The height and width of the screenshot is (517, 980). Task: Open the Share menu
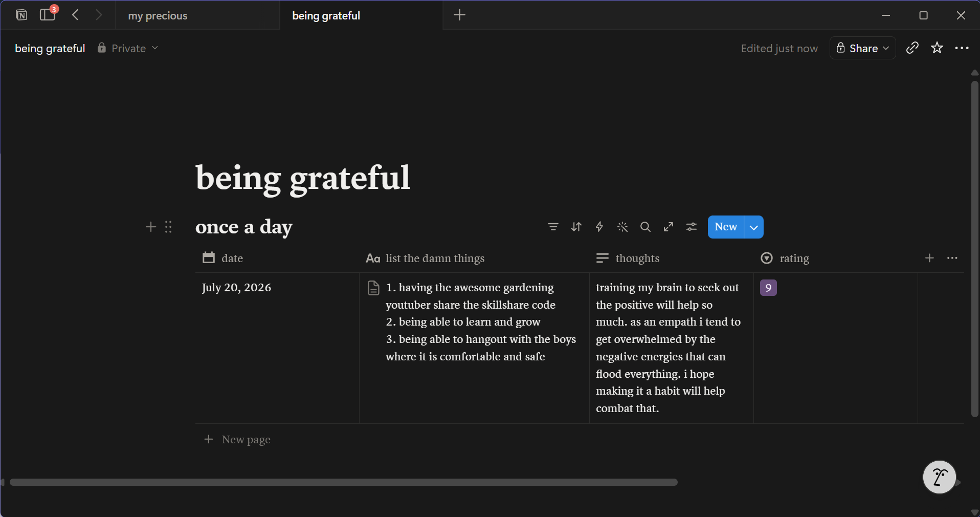point(862,48)
